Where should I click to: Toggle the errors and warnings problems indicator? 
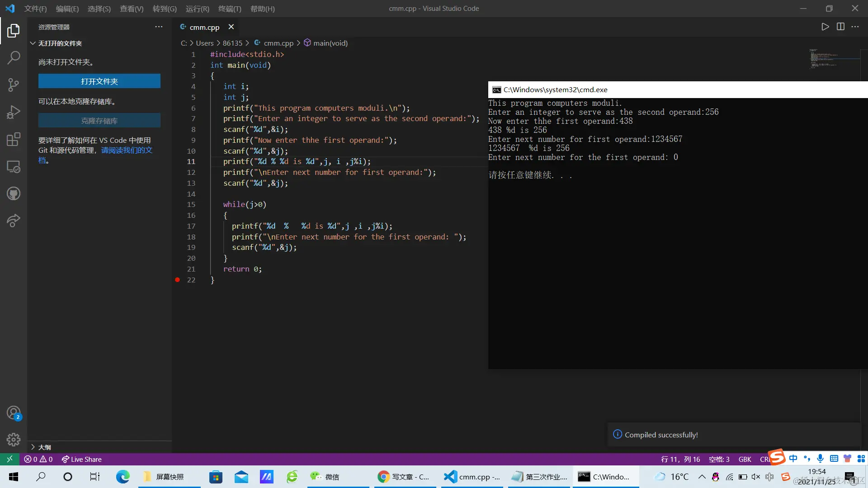pyautogui.click(x=38, y=460)
